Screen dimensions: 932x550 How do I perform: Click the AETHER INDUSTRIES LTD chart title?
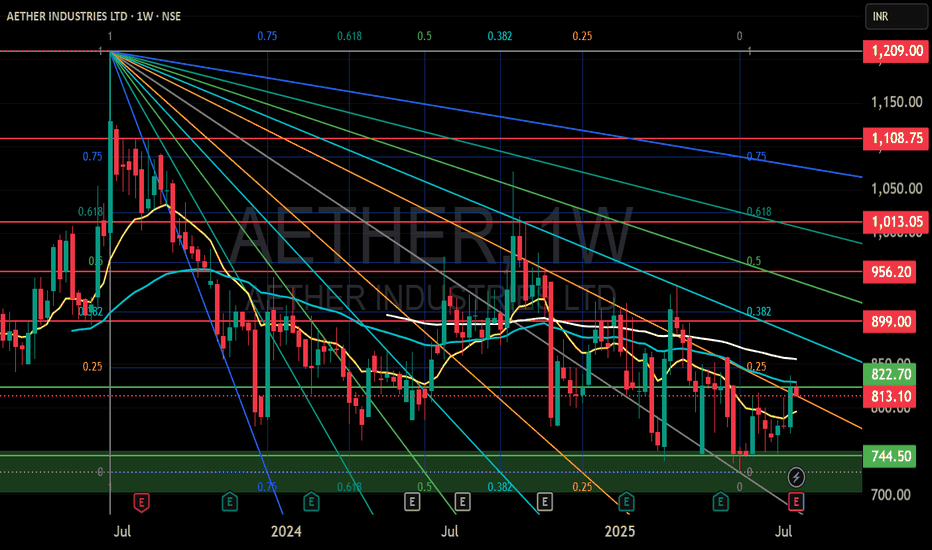coord(93,16)
